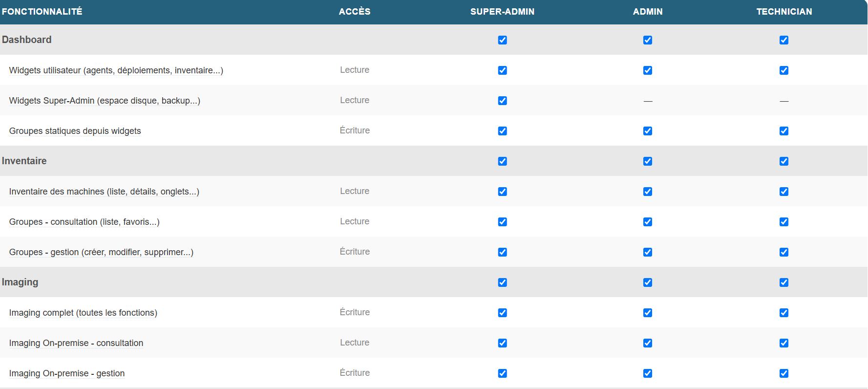Click Écriture access in Imaging complet row
The width and height of the screenshot is (868, 389).
point(355,312)
